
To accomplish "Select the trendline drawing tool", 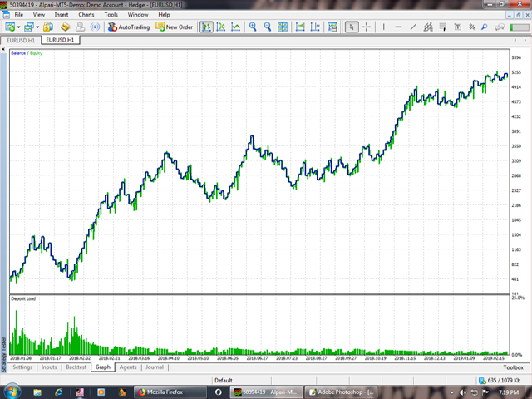I will point(413,27).
